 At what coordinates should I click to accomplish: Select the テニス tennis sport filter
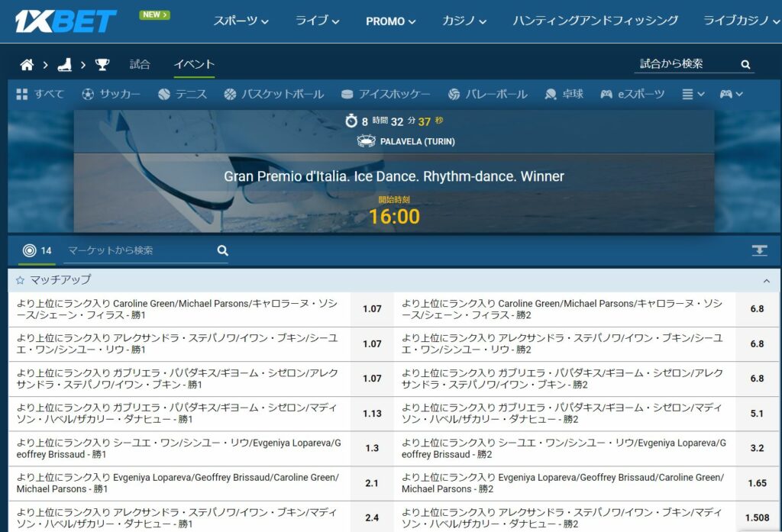coord(183,94)
